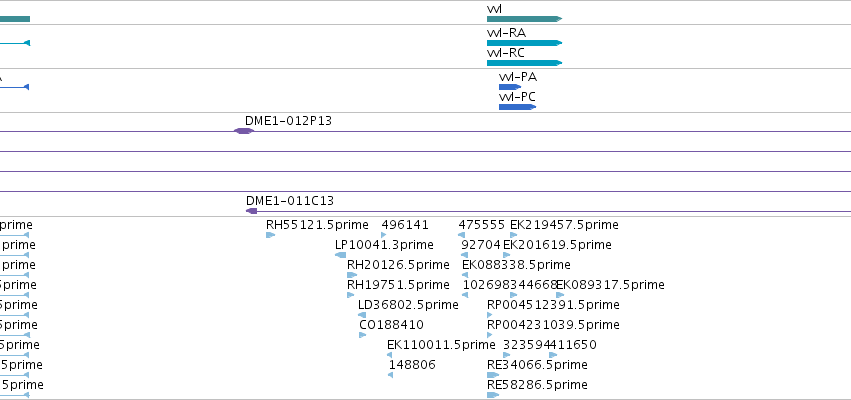
Task: Select the 496141 feature arrow
Action: click(x=384, y=235)
